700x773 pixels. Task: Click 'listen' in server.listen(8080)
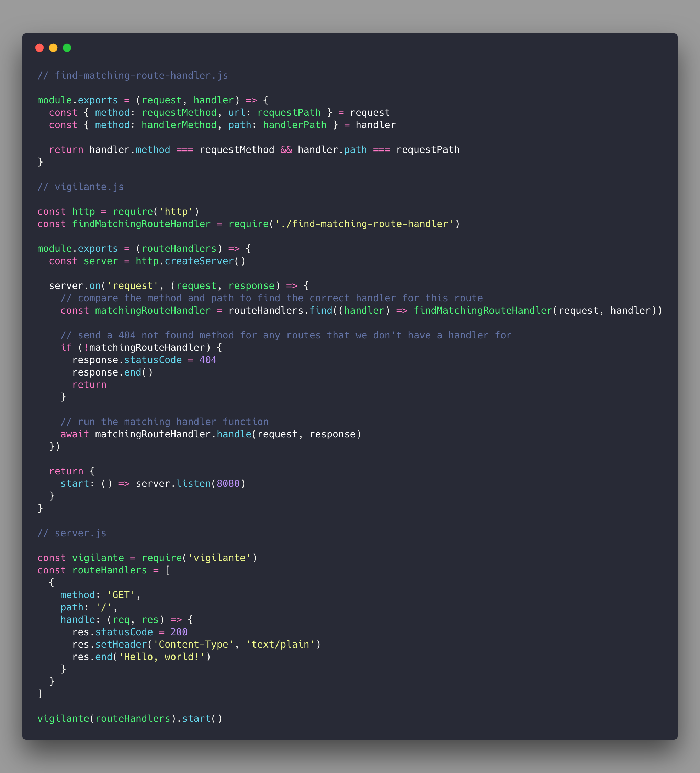[194, 484]
